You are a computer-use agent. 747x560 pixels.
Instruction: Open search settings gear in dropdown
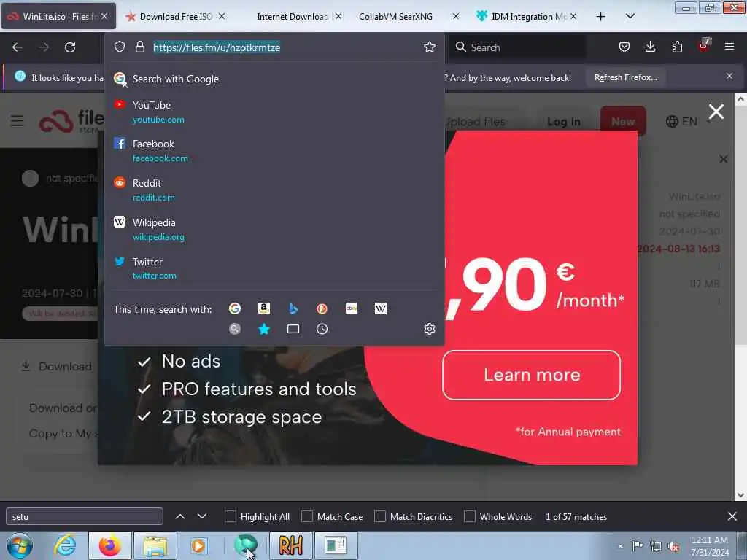point(429,329)
